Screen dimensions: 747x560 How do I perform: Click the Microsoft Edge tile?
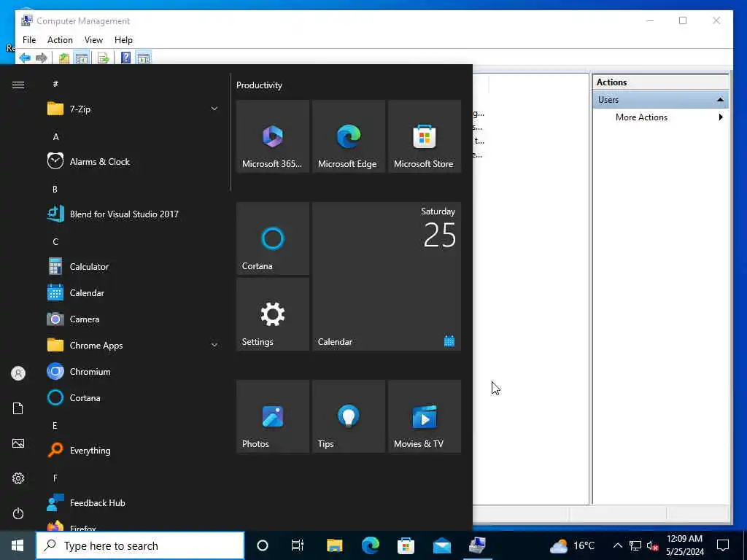point(348,136)
